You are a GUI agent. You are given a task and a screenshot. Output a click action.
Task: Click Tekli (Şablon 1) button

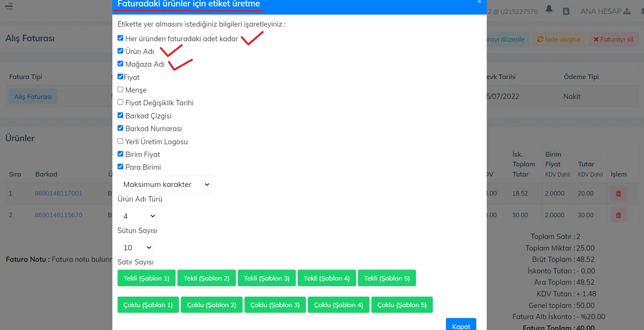point(147,278)
